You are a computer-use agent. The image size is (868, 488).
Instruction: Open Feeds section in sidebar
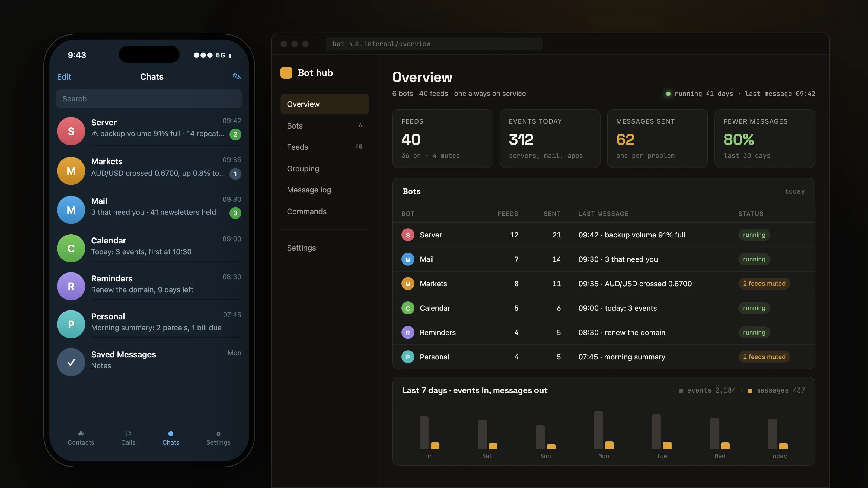click(x=324, y=147)
